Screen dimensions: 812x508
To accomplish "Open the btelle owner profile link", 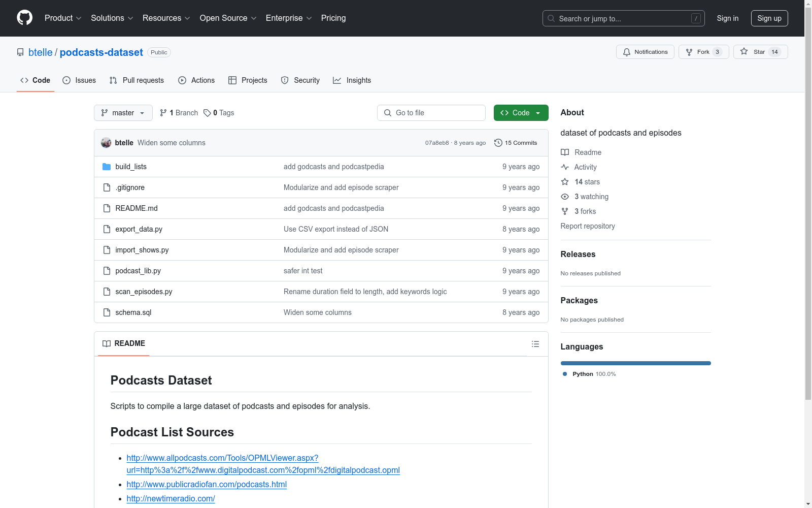I will [x=41, y=52].
